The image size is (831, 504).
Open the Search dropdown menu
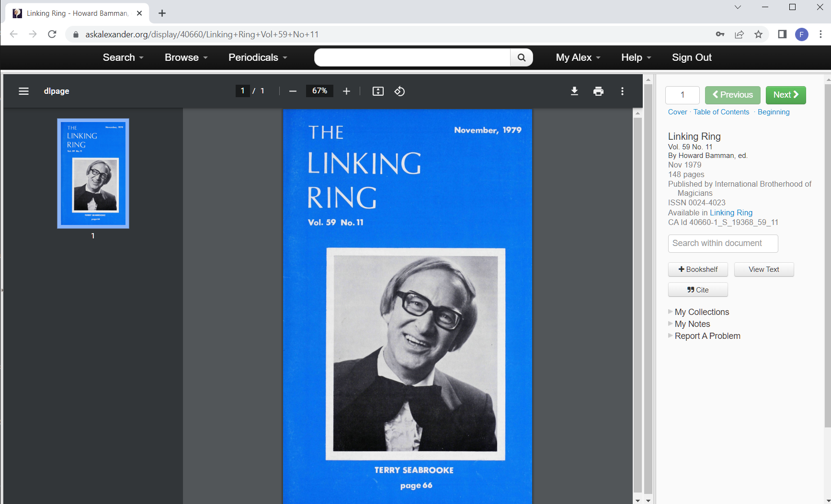tap(123, 57)
